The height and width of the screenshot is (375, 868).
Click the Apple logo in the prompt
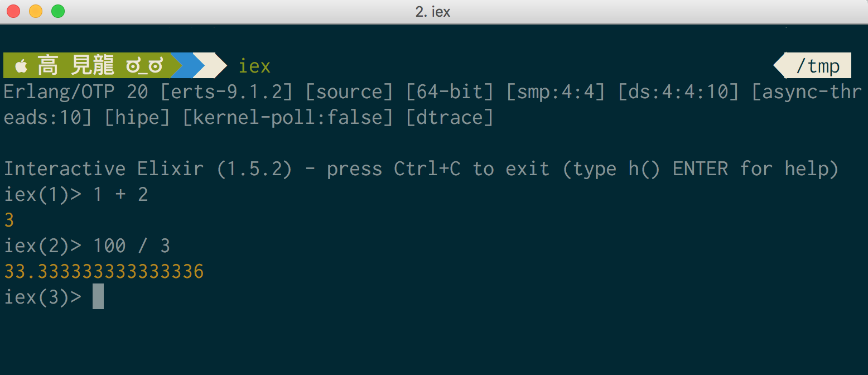(x=21, y=66)
